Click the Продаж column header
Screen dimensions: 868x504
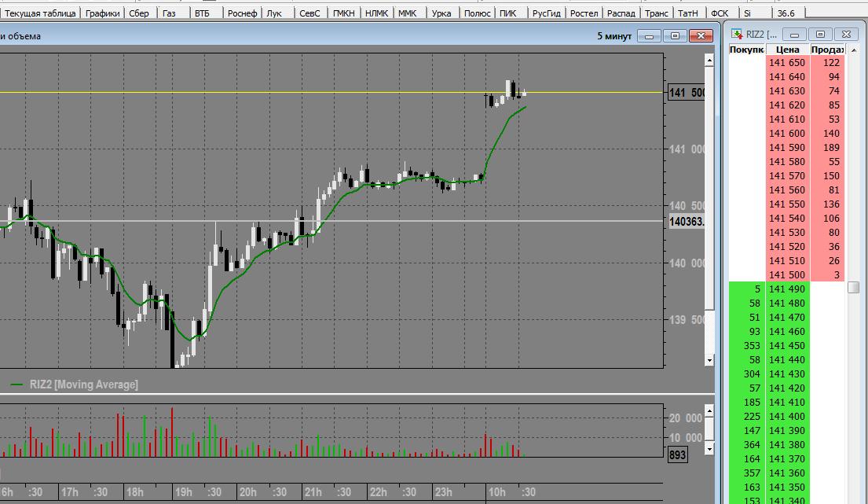[827, 50]
